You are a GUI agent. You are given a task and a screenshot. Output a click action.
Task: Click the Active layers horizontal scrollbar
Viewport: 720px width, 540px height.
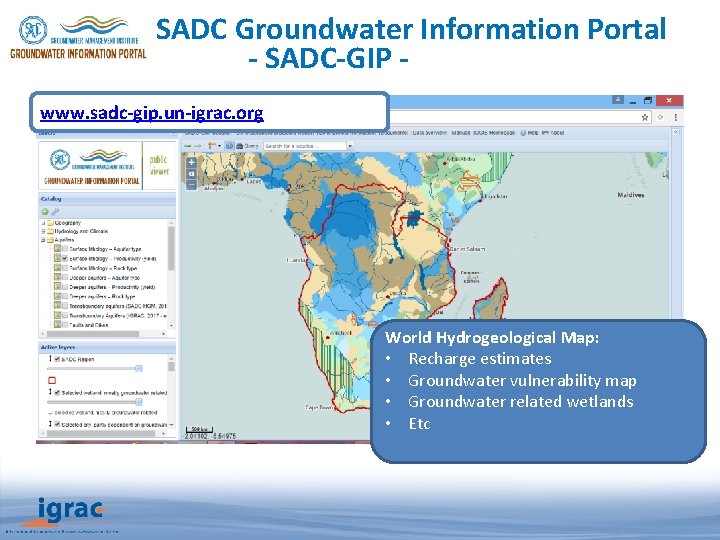point(103,433)
